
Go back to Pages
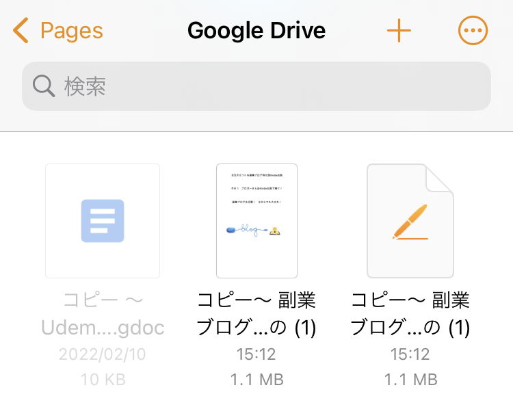click(x=57, y=30)
